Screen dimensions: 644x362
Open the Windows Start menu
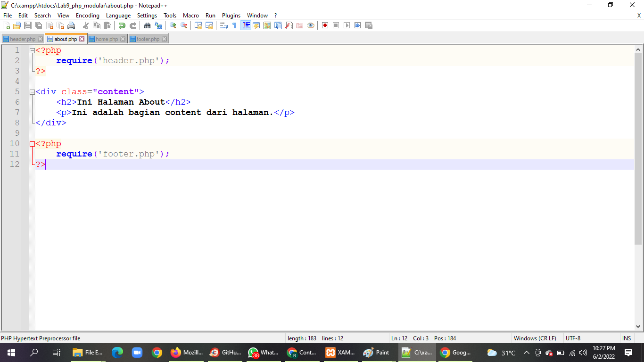point(11,353)
